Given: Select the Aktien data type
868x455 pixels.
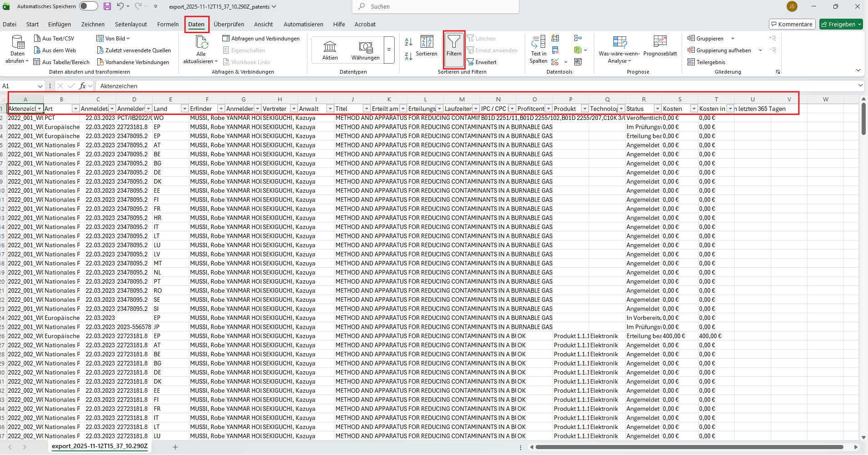Looking at the screenshot, I should [x=330, y=50].
